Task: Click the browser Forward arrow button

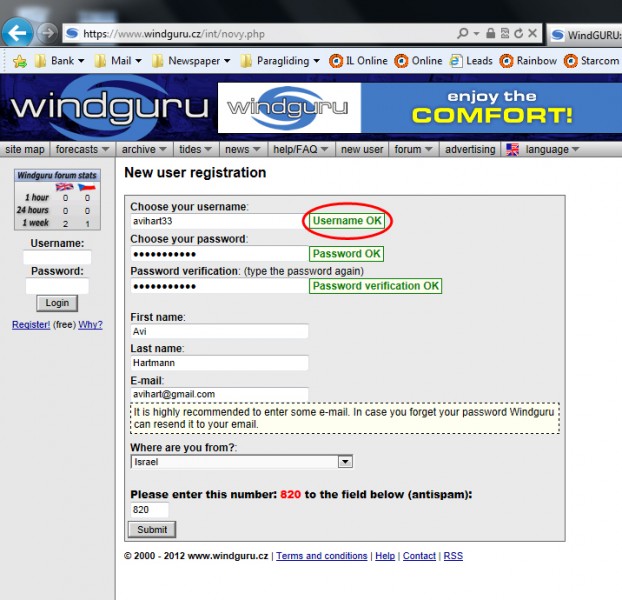Action: point(47,33)
